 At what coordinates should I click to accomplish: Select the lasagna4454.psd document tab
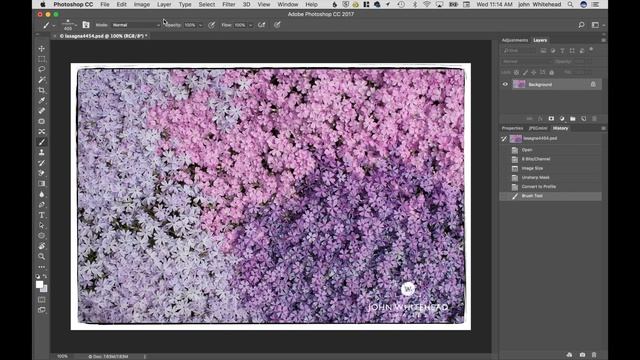click(103, 36)
